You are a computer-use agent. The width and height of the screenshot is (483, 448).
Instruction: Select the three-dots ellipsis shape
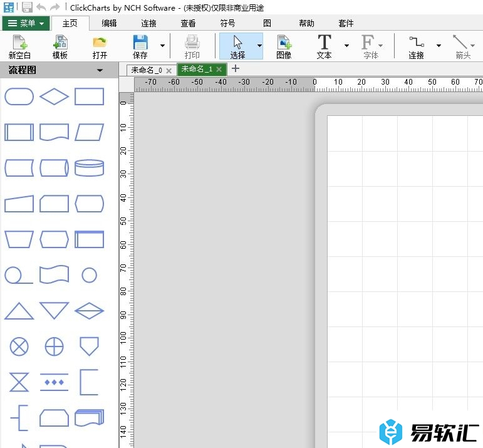[55, 382]
